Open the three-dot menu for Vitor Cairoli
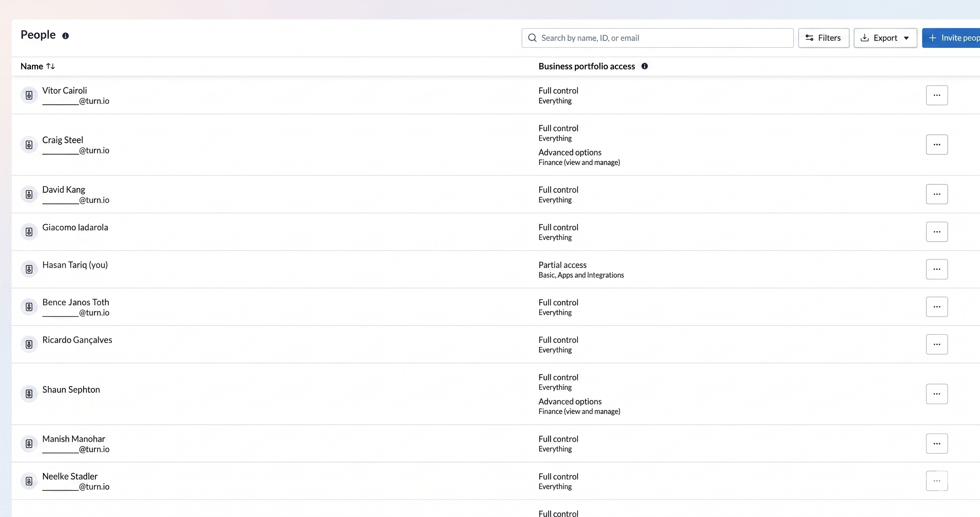This screenshot has height=517, width=980. (937, 96)
